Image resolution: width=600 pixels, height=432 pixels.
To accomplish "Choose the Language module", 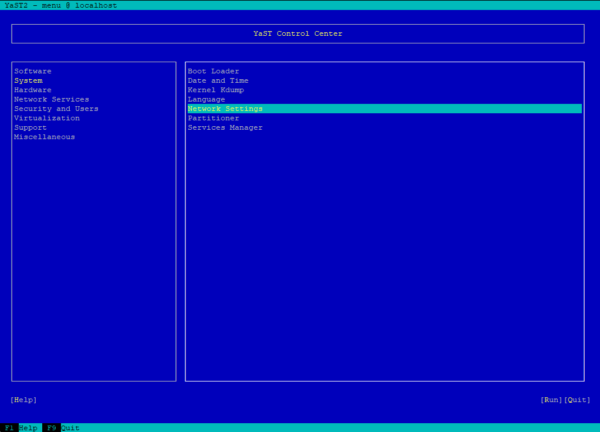I will 206,99.
